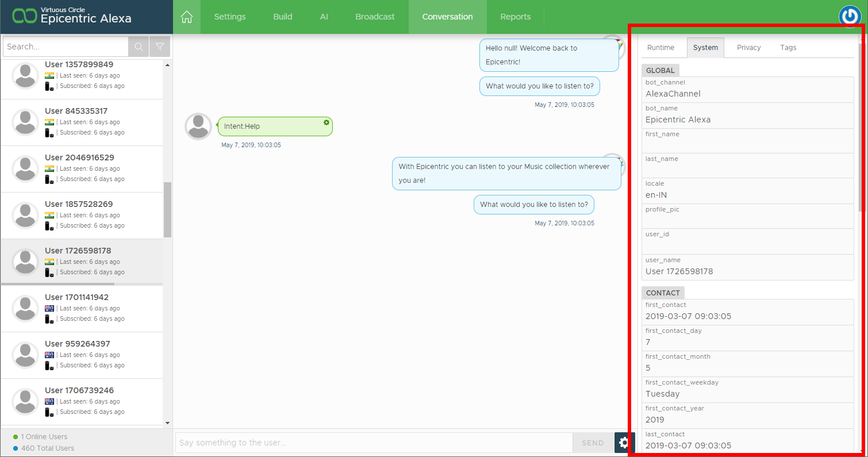Open the Reports menu

point(515,17)
